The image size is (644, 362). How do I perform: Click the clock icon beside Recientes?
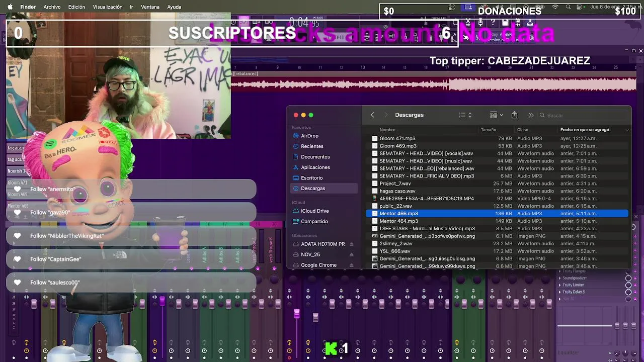click(296, 146)
